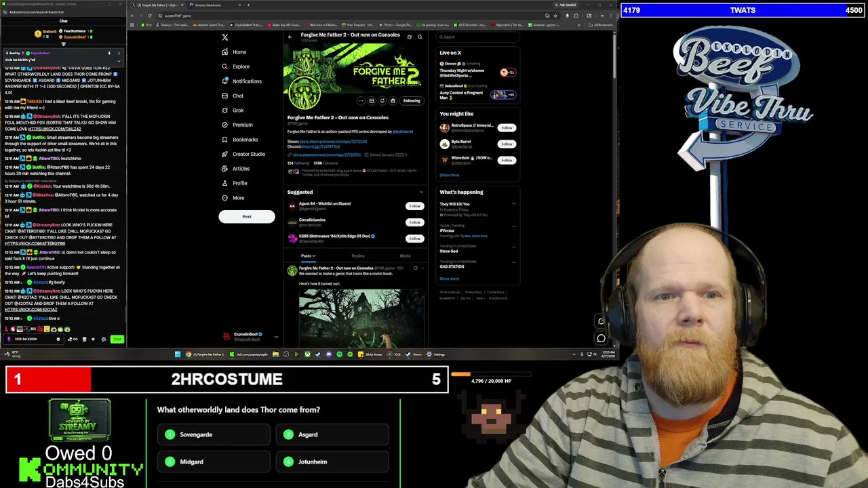868x488 pixels.
Task: Open the @bytebarrel mention link
Action: click(x=403, y=131)
